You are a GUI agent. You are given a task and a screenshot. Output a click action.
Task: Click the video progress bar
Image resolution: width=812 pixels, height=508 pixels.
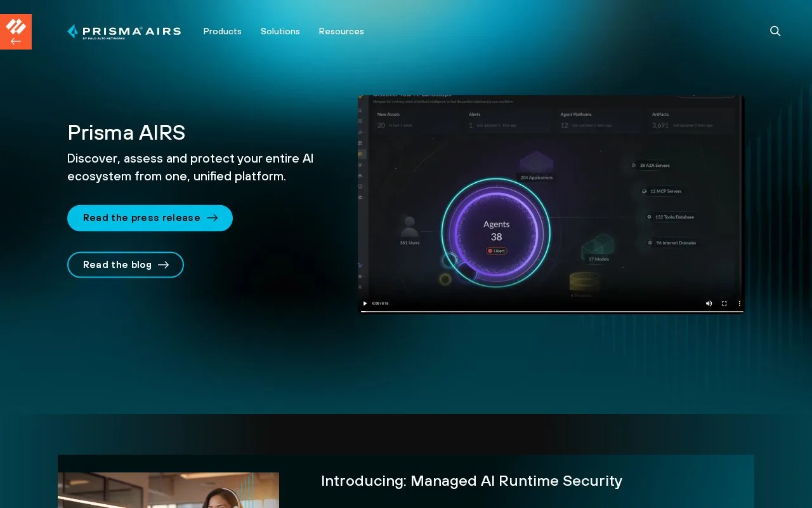coord(551,311)
